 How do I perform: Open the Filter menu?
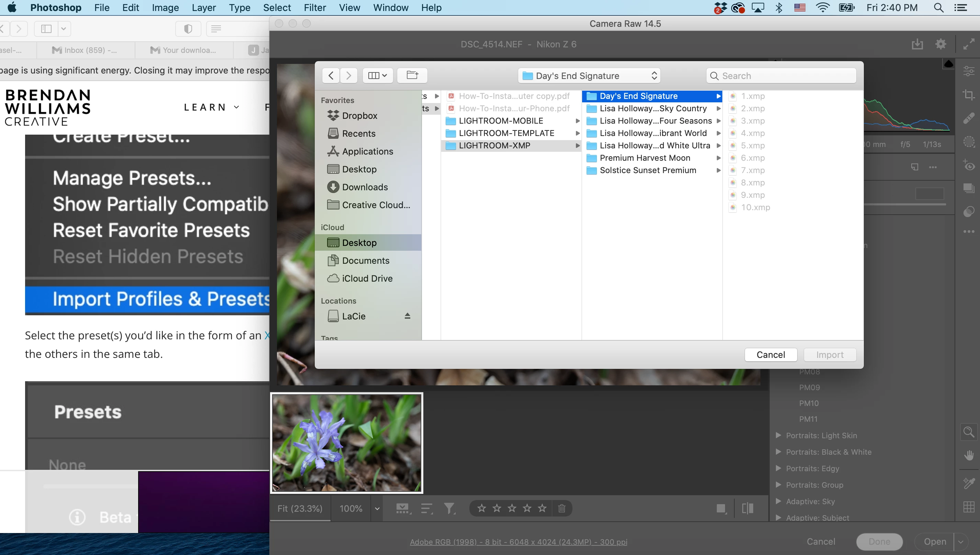[315, 8]
